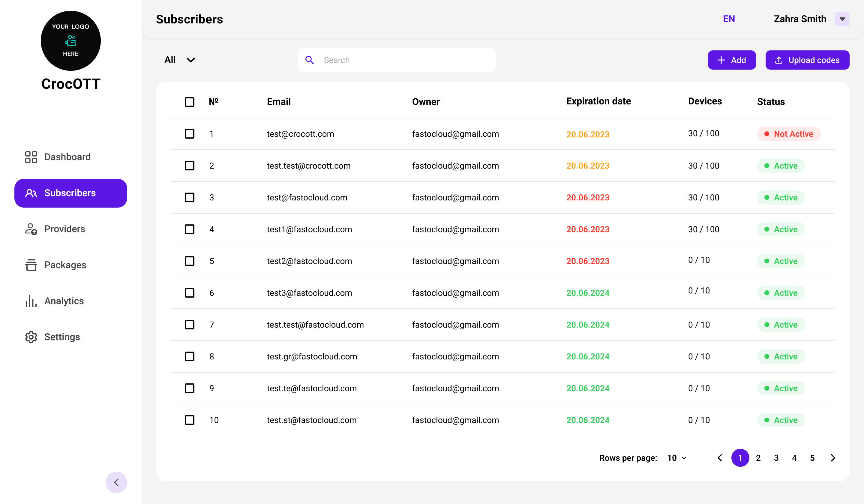Click the Packages box icon
The width and height of the screenshot is (864, 504).
(x=31, y=265)
